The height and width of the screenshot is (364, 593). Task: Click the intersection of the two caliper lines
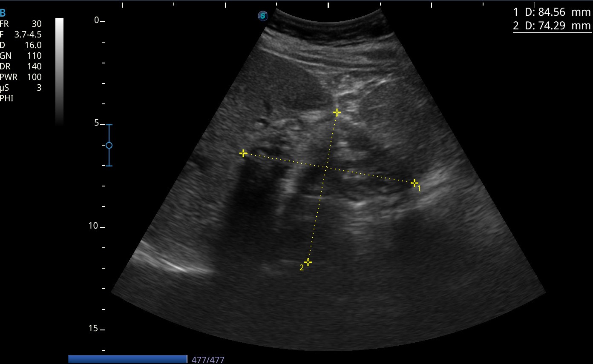pyautogui.click(x=326, y=168)
